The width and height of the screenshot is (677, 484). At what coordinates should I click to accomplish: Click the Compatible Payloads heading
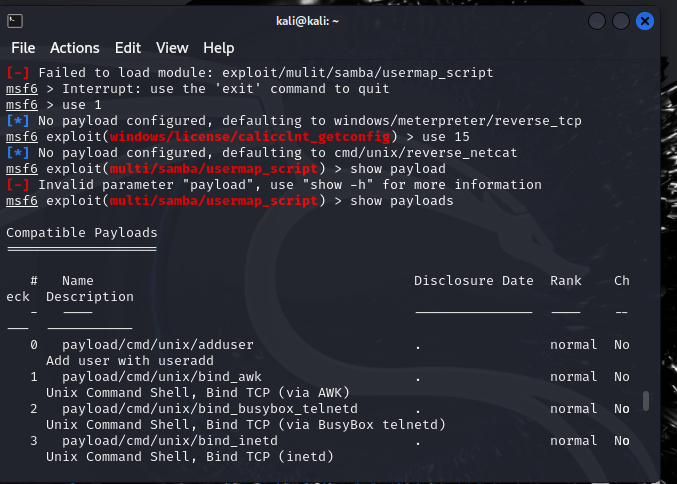point(80,233)
